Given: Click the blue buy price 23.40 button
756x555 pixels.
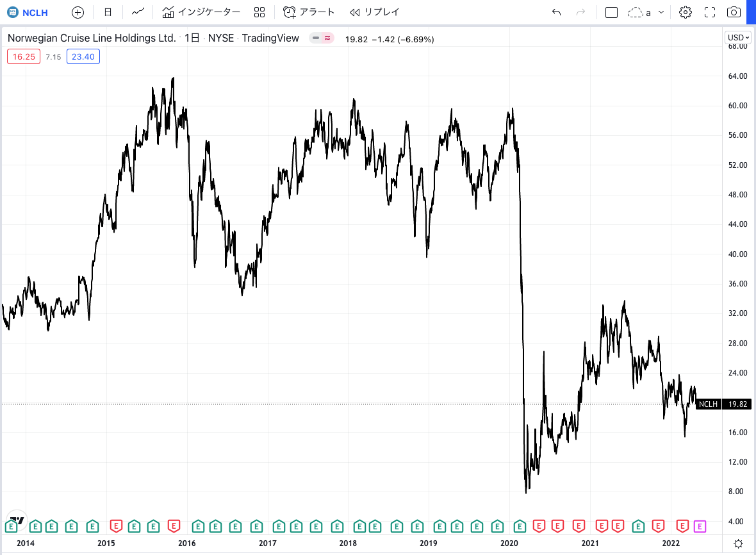Looking at the screenshot, I should pos(83,56).
